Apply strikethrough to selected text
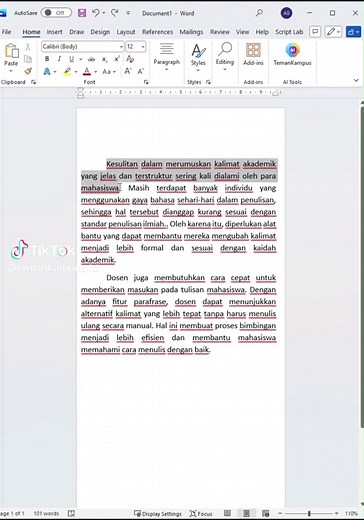This screenshot has height=520, width=364. point(91,59)
